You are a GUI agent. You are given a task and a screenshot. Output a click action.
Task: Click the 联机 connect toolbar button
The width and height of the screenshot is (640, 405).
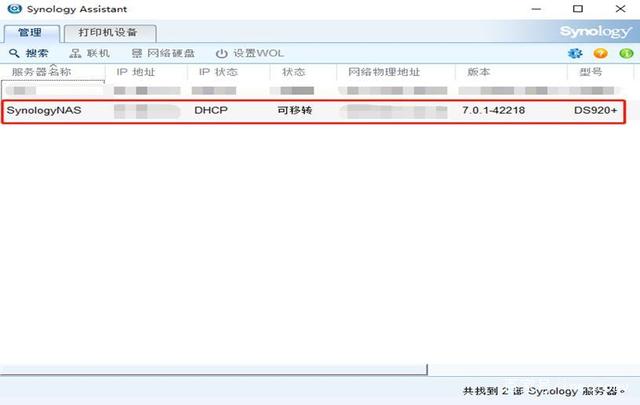click(89, 53)
